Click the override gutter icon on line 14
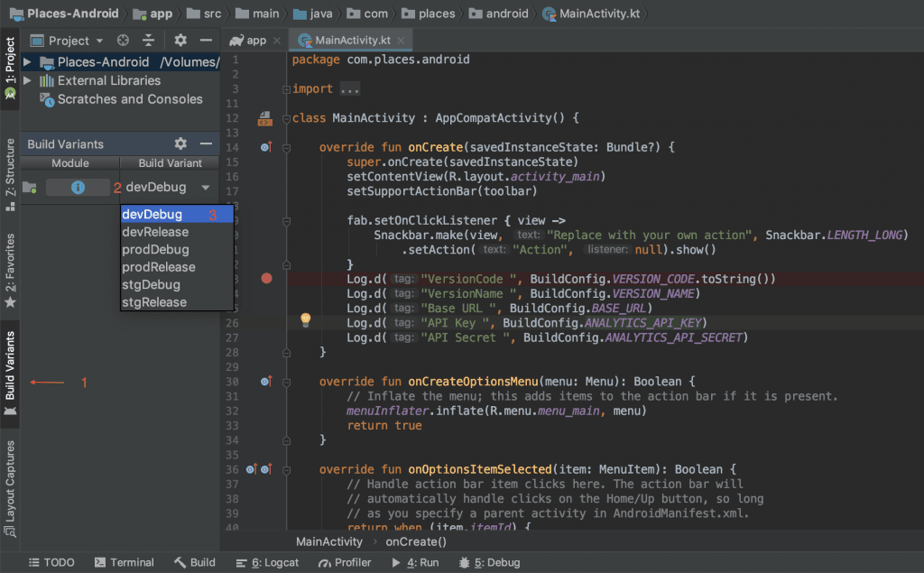The height and width of the screenshot is (573, 924). point(266,147)
